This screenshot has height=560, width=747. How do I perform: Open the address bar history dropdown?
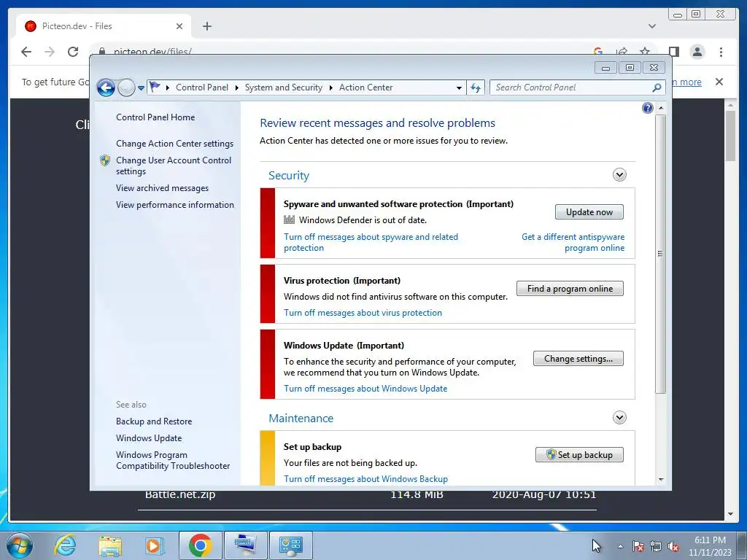point(459,87)
